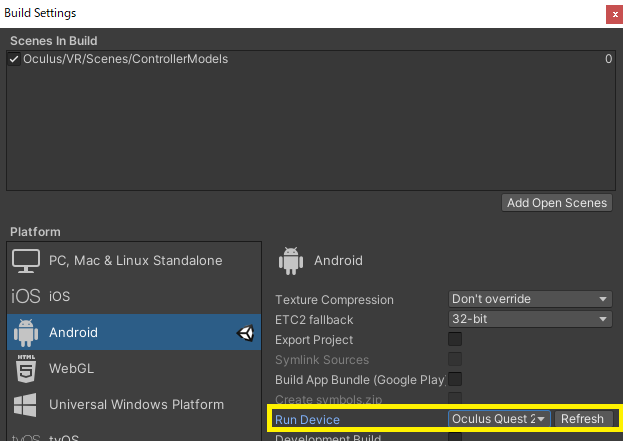
Task: Select the tvOS platform row
Action: (134, 434)
